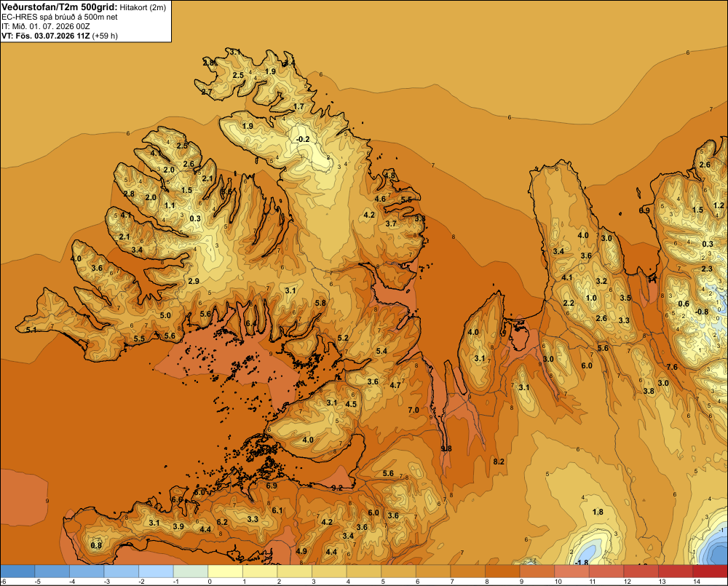Screen dimensions: 728x586
Task: Pick the orange legend swatch between 7 and 8
Action: pos(467,571)
